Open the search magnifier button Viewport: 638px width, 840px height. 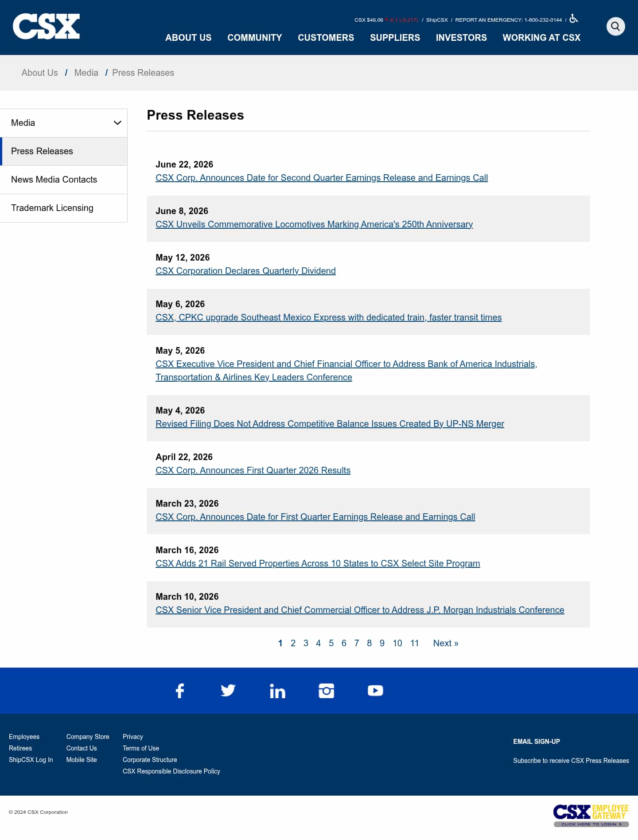615,26
